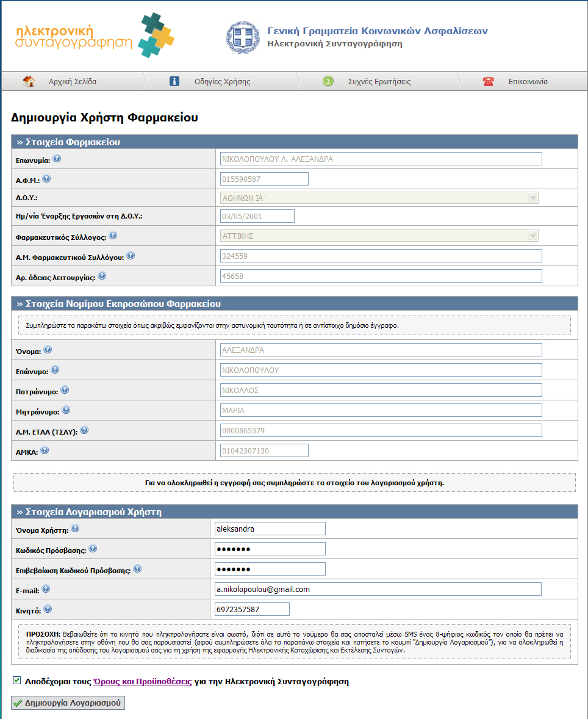
Task: Show help for Επιβεβαίωση Κωδικού Πρόσβασης
Action: 137,569
